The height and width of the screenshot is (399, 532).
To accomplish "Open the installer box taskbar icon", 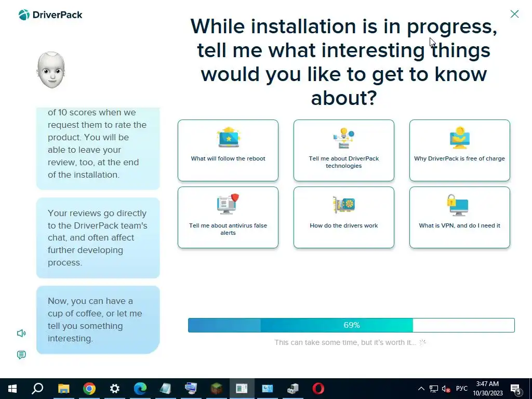I will (293, 389).
